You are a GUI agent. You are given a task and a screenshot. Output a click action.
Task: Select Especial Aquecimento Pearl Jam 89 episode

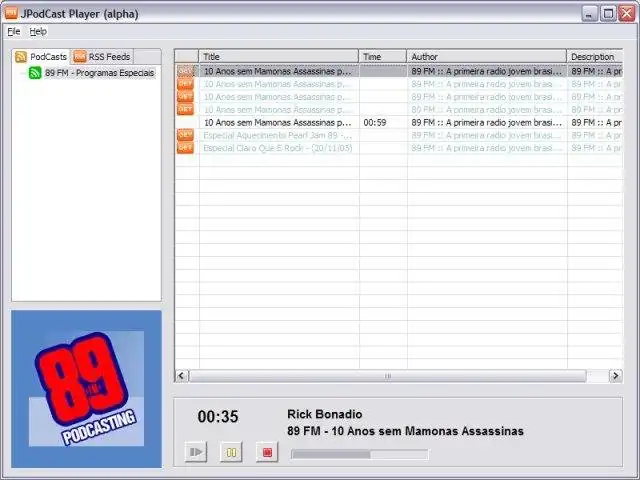point(279,135)
